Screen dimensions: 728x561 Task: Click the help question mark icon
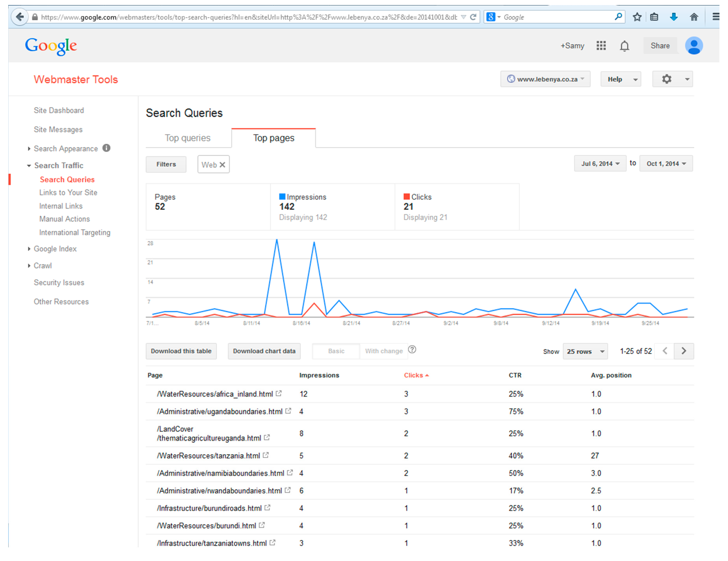click(x=412, y=349)
